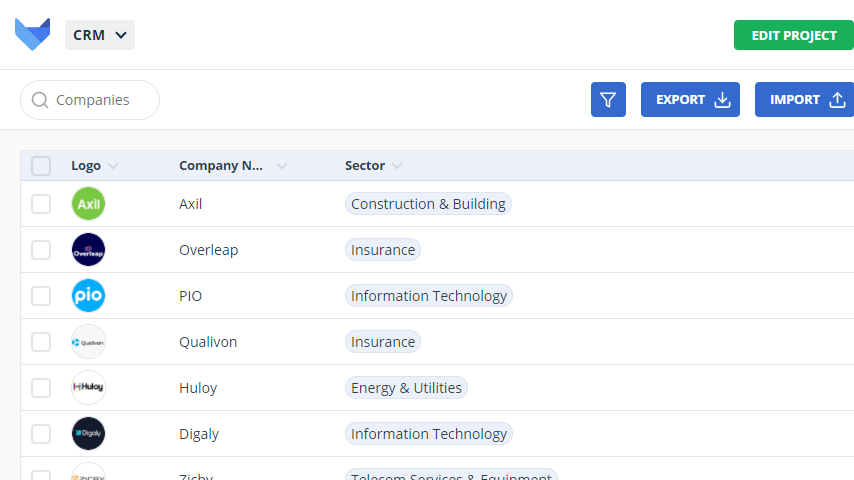Click the blue fox app logo
Image resolution: width=854 pixels, height=480 pixels.
tap(32, 35)
